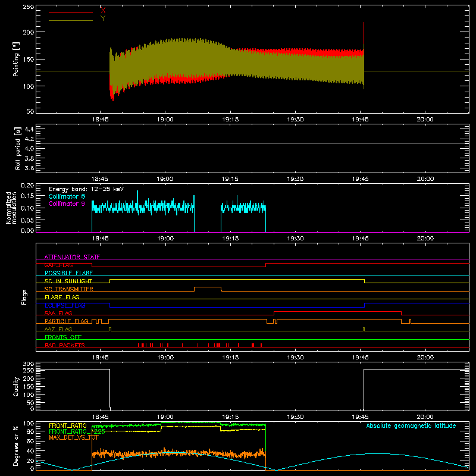Click the green FRONT_RATIO_1225 legend label
Image resolution: width=476 pixels, height=476 pixels.
[77, 431]
